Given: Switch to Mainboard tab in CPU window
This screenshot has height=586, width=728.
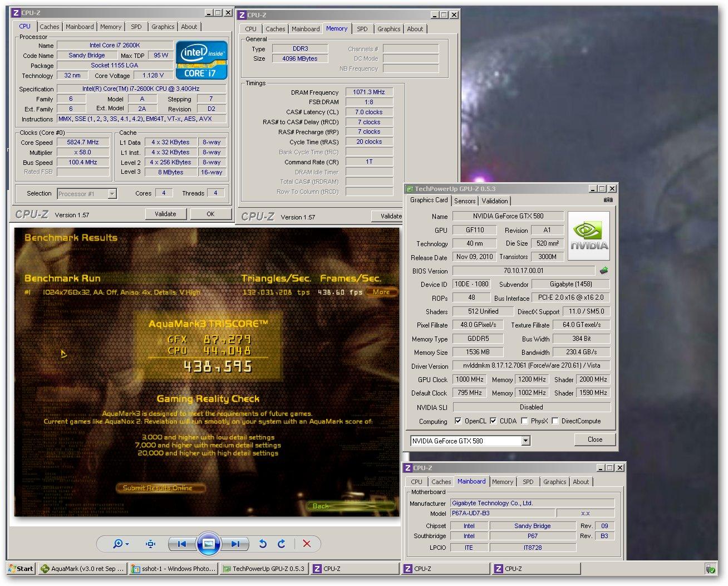Looking at the screenshot, I should (80, 27).
